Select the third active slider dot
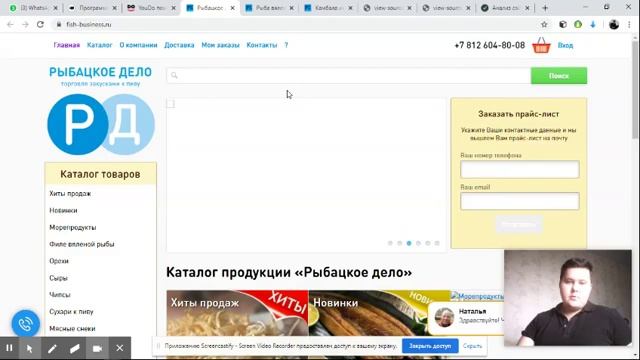Viewport: 640px width, 360px height. point(409,243)
